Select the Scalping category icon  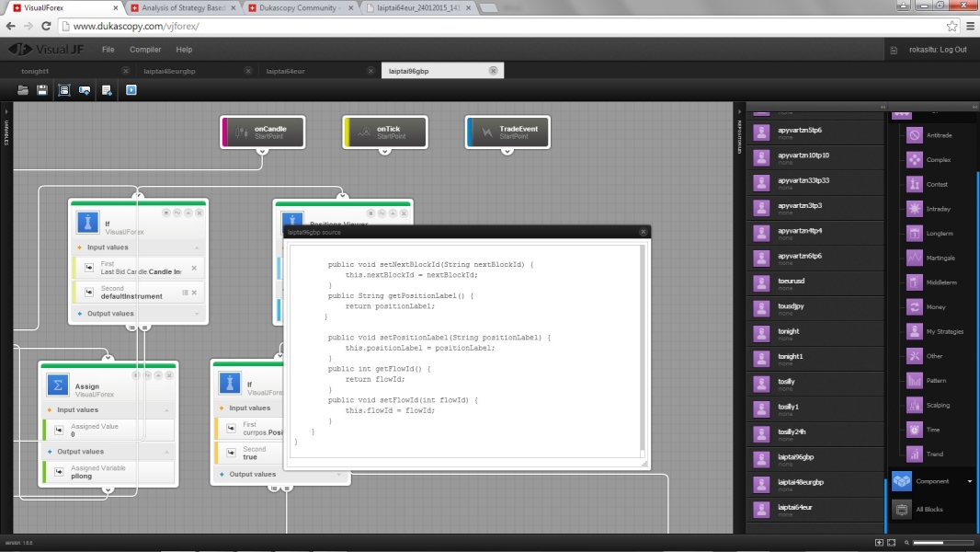coord(915,405)
